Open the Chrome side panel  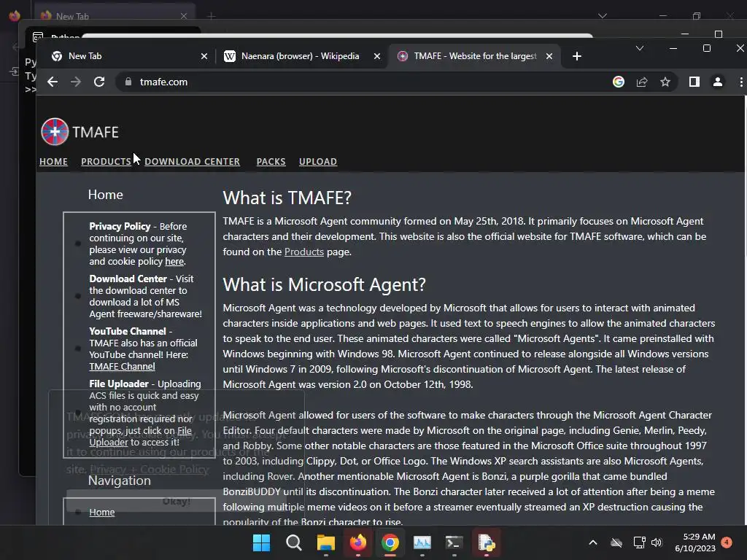(694, 82)
